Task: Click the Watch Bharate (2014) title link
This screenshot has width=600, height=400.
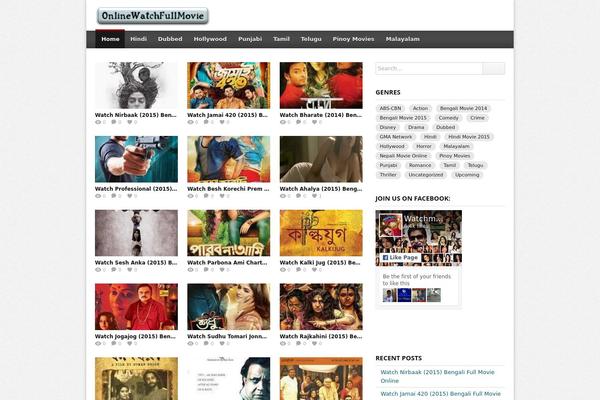Action: (x=321, y=115)
